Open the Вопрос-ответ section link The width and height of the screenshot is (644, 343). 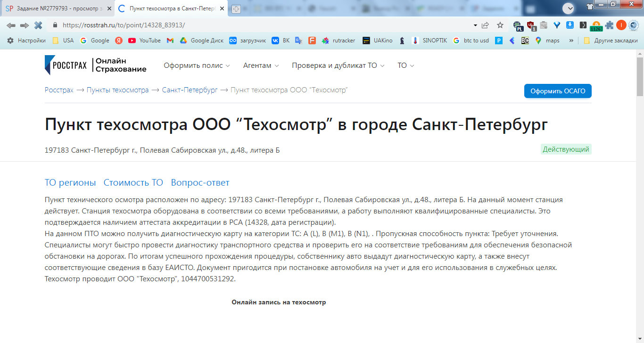pyautogui.click(x=200, y=182)
